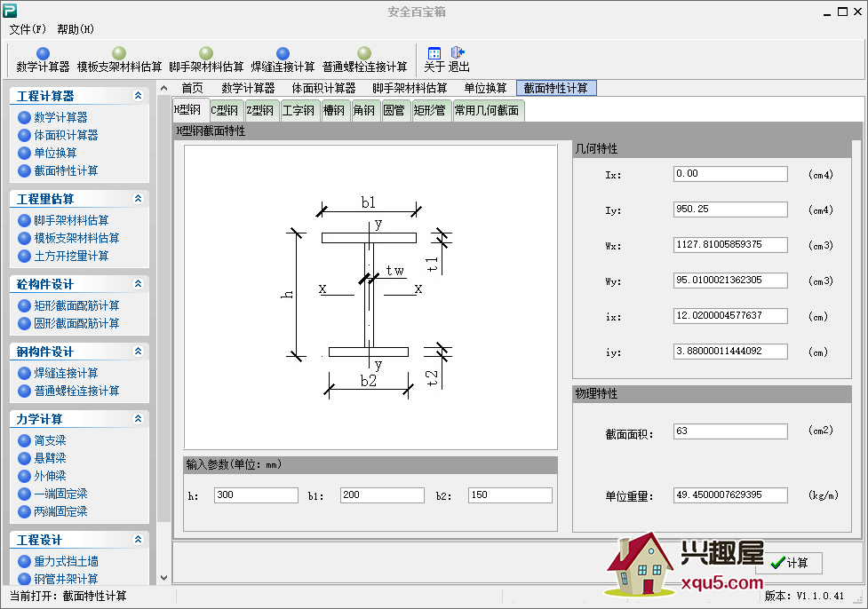Viewport: 868px width, 609px height.
Task: Open the 数学计算器 toolbar icon
Action: pyautogui.click(x=43, y=60)
